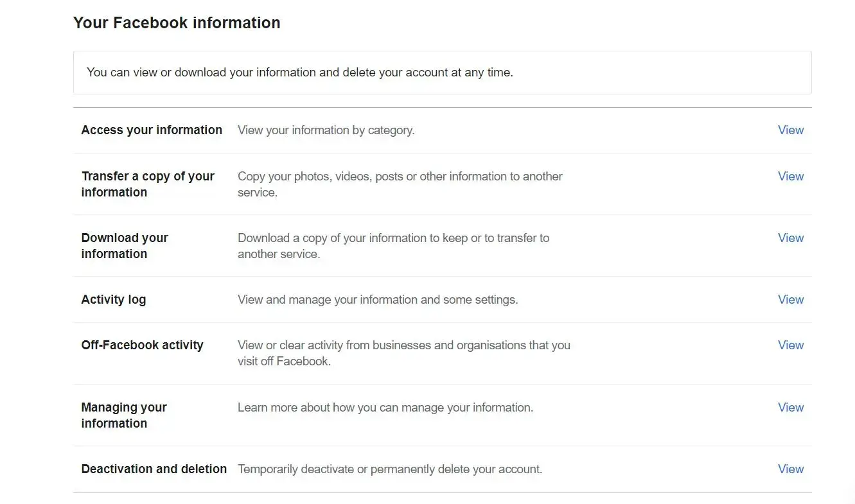Click 'View and manage your information' description
This screenshot has height=504, width=855.
point(378,299)
